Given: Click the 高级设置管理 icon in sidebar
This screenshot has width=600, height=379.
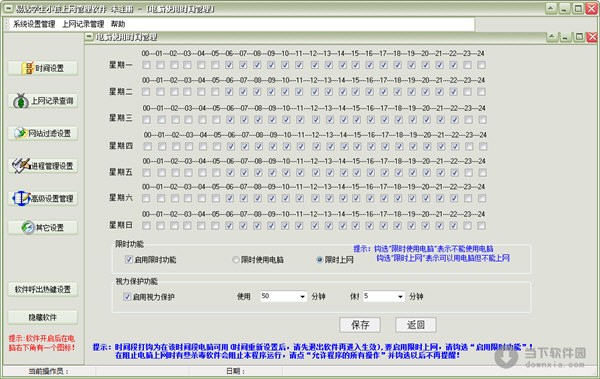Looking at the screenshot, I should click(21, 198).
